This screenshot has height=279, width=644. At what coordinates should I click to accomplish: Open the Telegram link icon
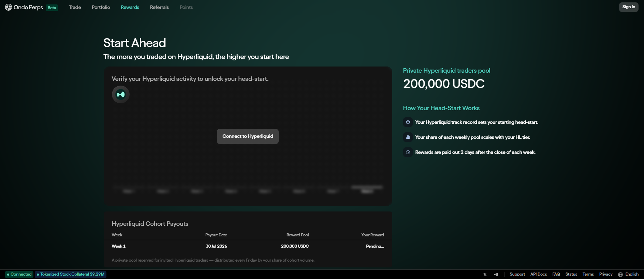coord(496,275)
